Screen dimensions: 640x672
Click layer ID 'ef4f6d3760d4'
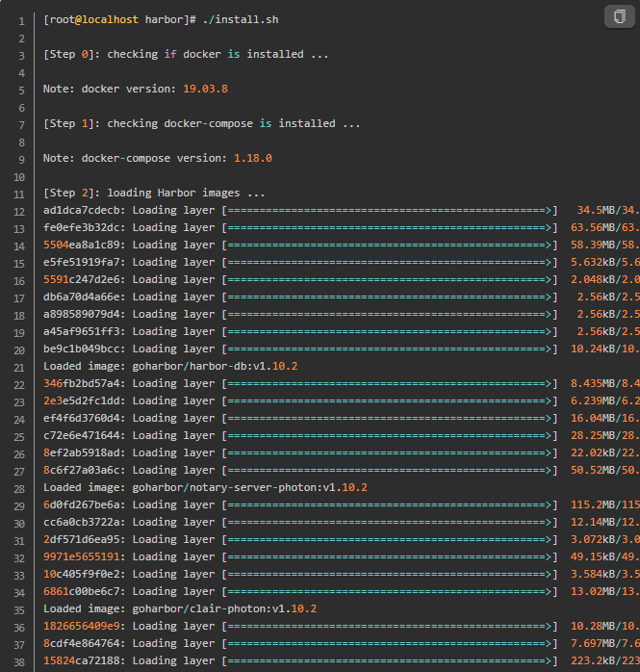[x=82, y=418]
